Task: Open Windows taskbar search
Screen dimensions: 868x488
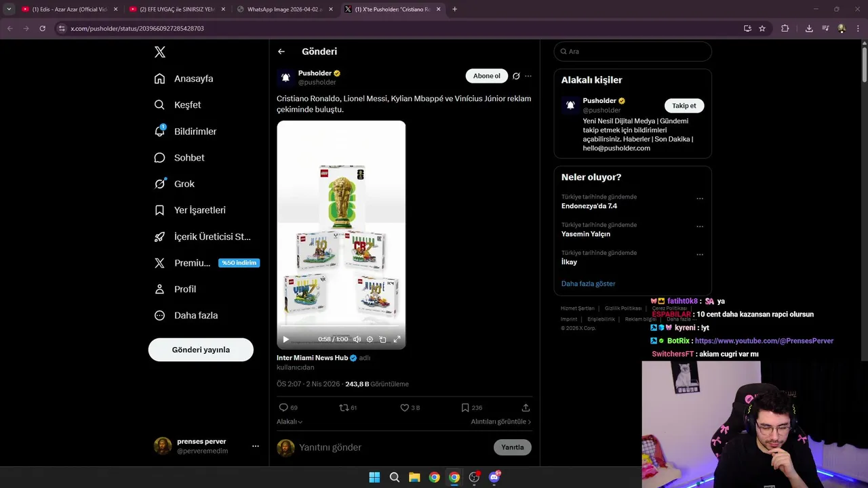Action: click(x=394, y=477)
